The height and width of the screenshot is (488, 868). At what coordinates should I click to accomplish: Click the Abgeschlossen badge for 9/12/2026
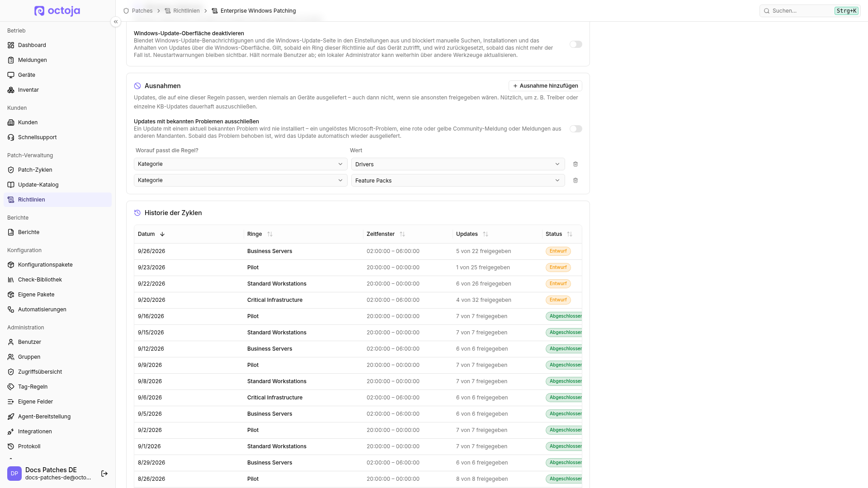[x=564, y=349]
